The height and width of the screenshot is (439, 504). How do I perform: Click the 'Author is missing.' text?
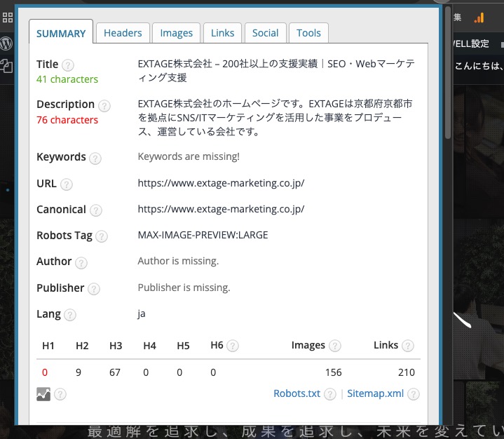pos(178,261)
